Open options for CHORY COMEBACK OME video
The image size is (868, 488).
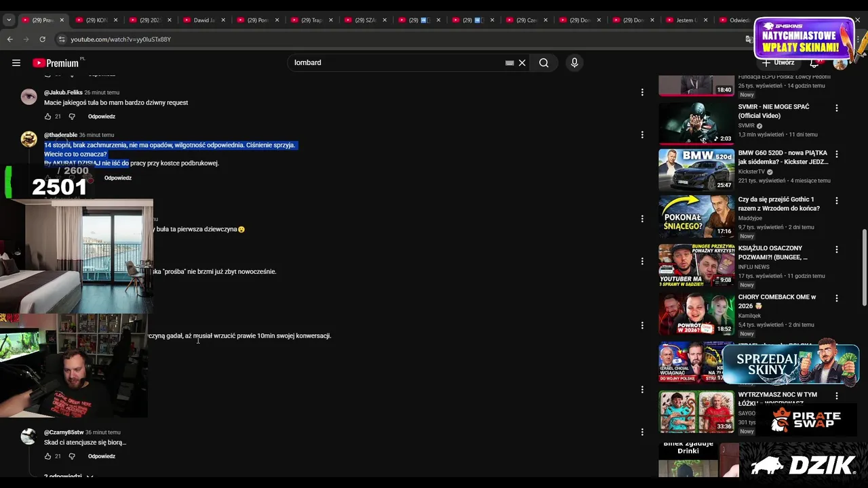tap(837, 298)
